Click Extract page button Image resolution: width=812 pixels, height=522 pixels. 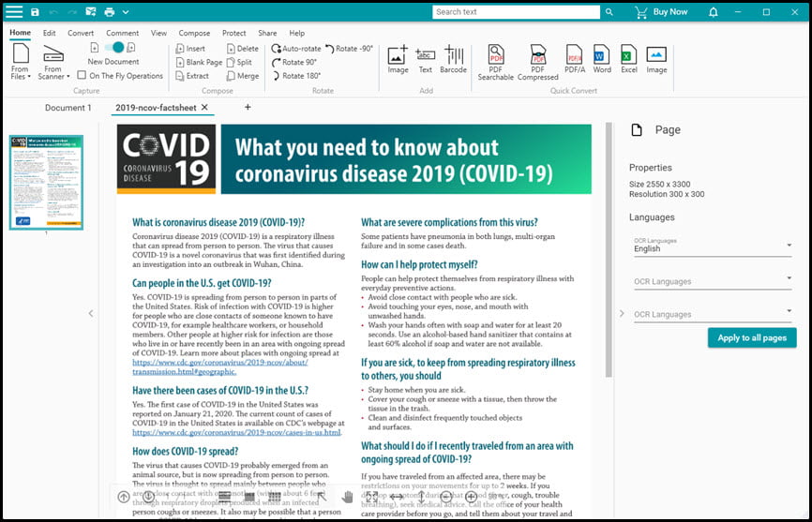coord(192,76)
